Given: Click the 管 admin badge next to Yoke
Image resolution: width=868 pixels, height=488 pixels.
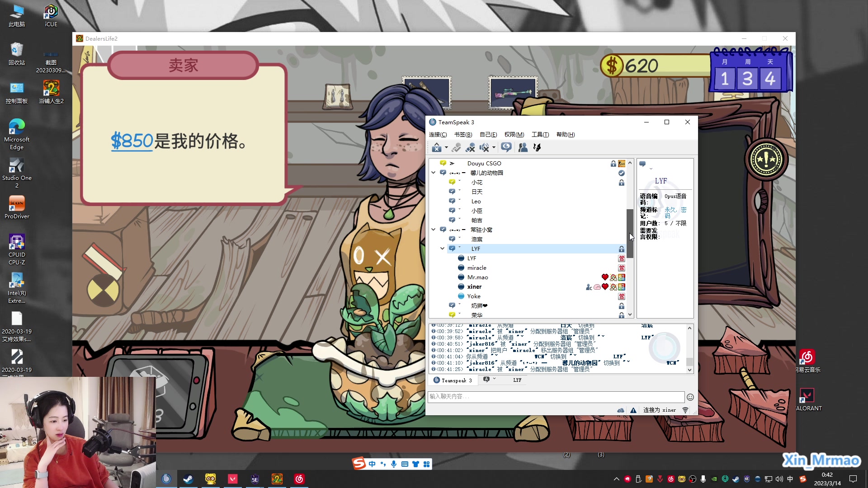Looking at the screenshot, I should [x=622, y=296].
